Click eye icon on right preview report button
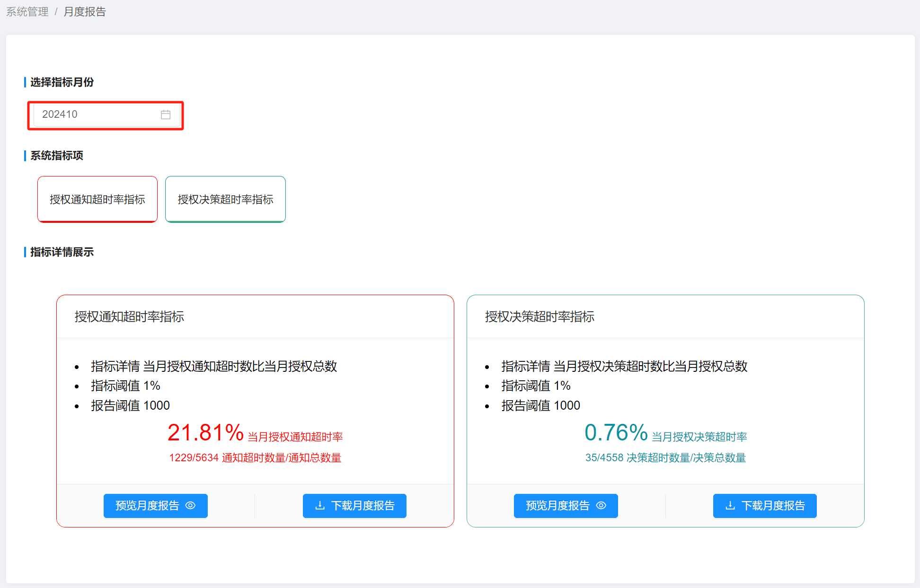 (x=601, y=505)
